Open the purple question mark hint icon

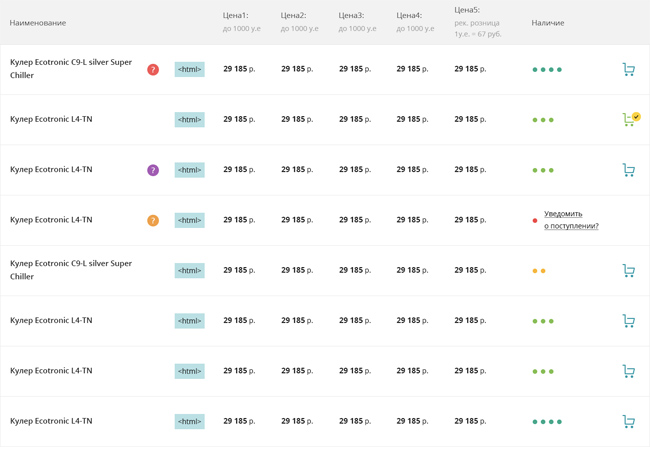153,170
